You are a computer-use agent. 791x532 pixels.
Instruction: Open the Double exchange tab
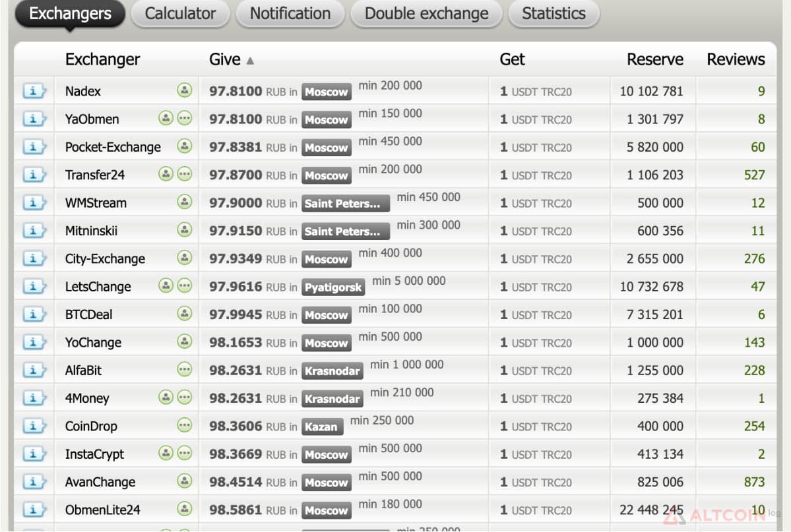click(426, 14)
